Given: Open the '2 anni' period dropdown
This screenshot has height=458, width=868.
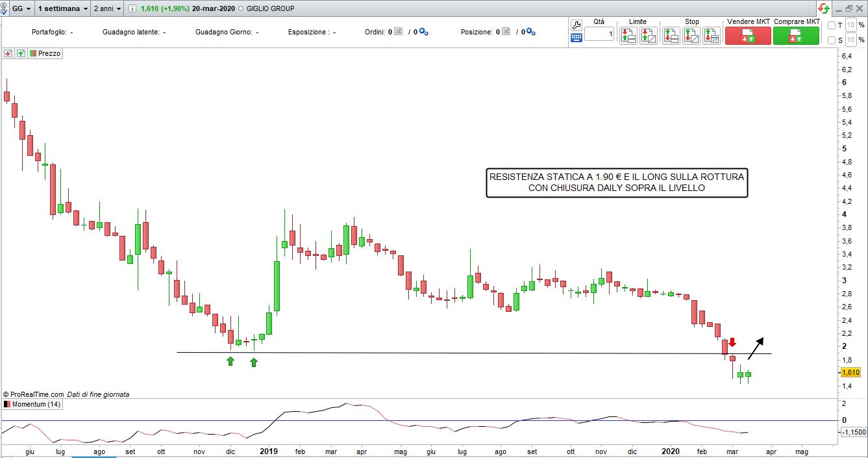Looking at the screenshot, I should pos(108,9).
